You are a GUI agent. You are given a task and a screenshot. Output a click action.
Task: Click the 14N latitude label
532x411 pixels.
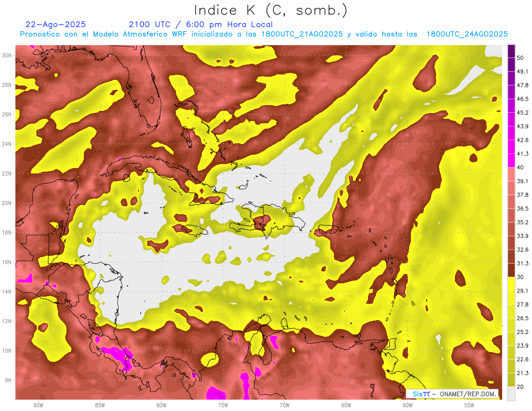(7, 291)
